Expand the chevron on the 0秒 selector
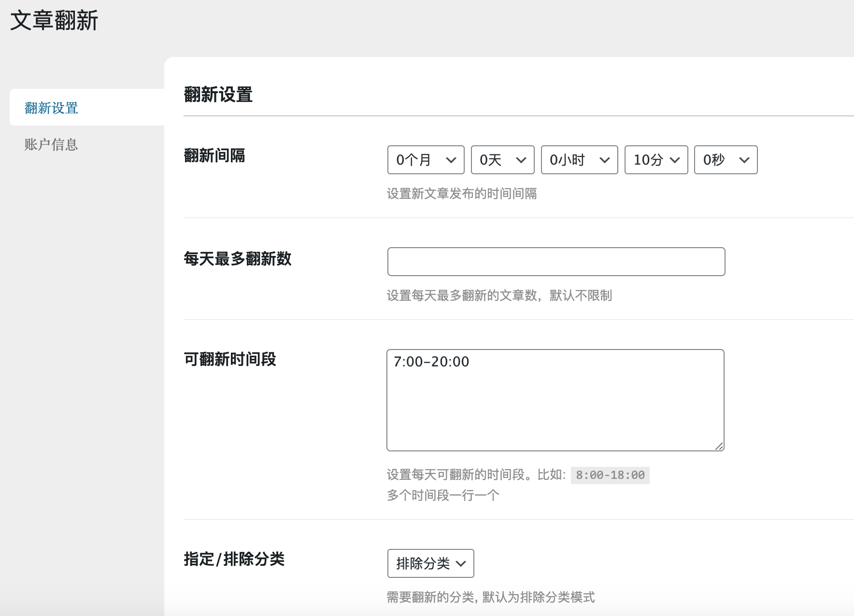Screen dimensions: 854x616 pyautogui.click(x=744, y=160)
